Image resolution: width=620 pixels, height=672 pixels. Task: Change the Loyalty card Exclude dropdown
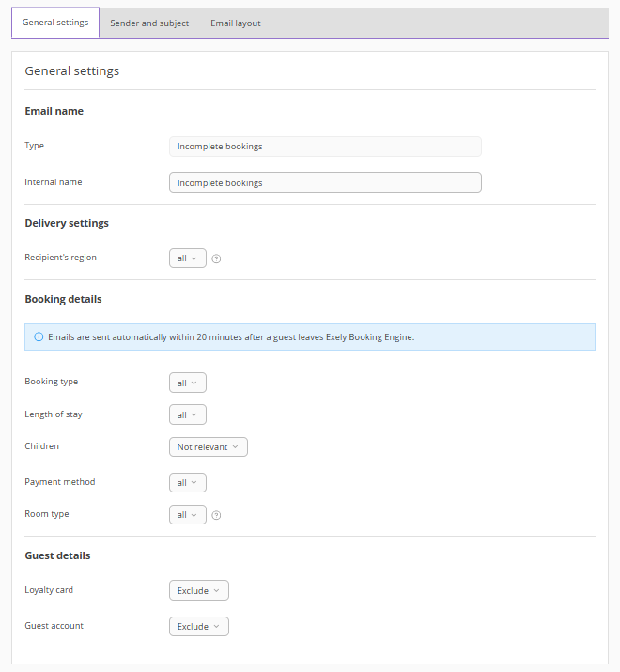pyautogui.click(x=198, y=591)
